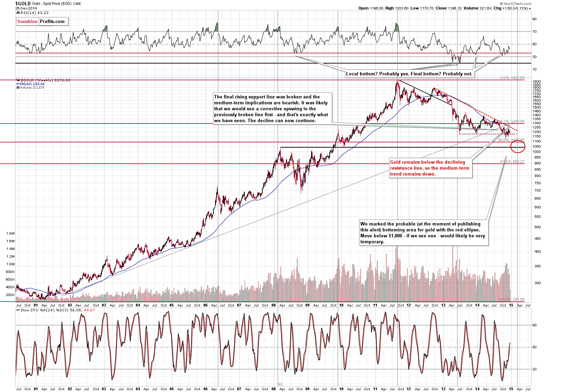
Task: Click the "Local bottom? Probably yes" annotation box
Action: tap(409, 74)
